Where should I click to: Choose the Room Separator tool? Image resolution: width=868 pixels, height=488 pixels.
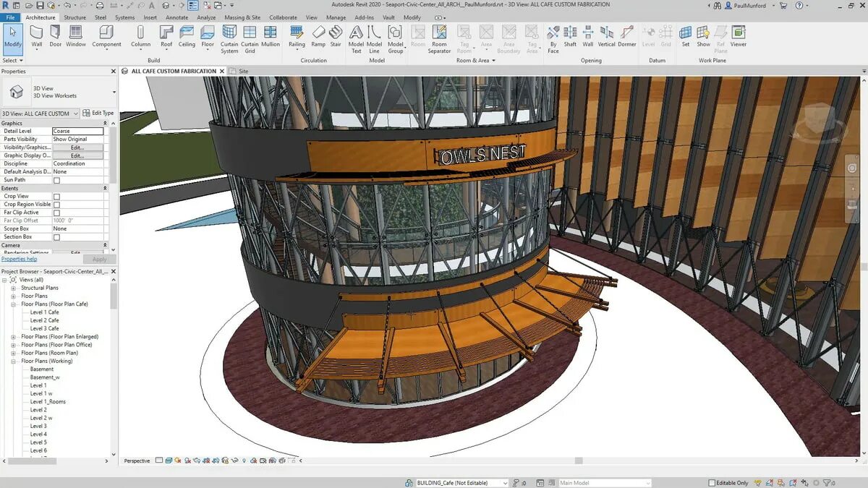point(439,40)
